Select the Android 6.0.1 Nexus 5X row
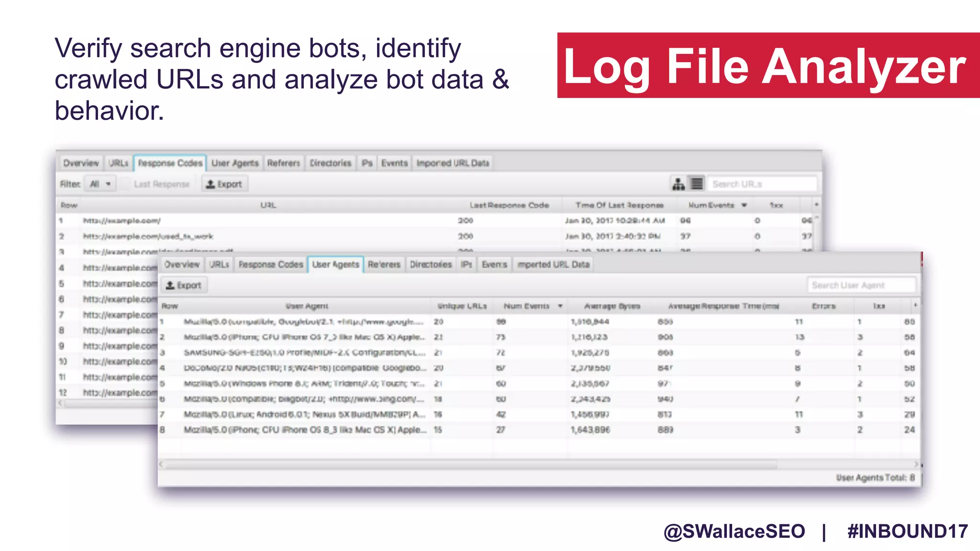This screenshot has height=551, width=980. click(x=539, y=415)
